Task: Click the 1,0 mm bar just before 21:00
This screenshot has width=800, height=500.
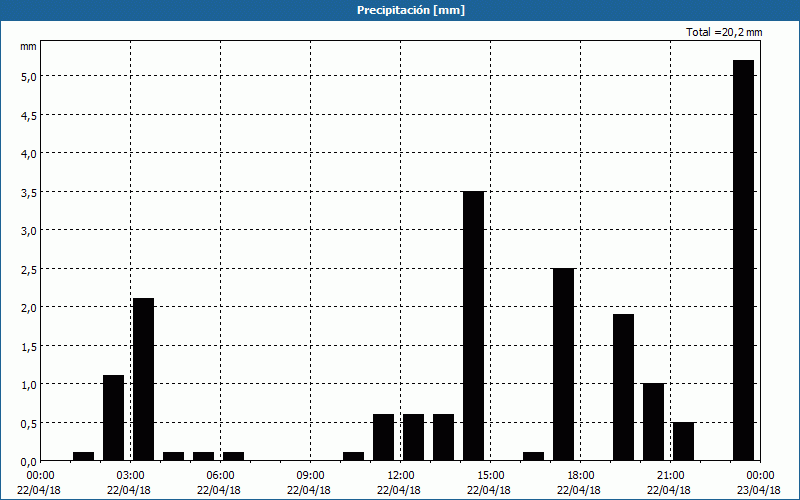Action: tap(654, 422)
